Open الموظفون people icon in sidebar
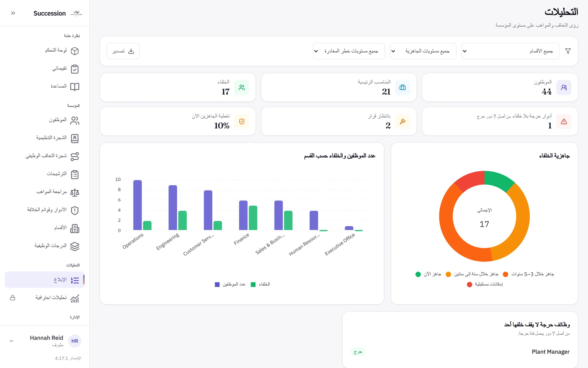This screenshot has width=588, height=368. point(75,120)
